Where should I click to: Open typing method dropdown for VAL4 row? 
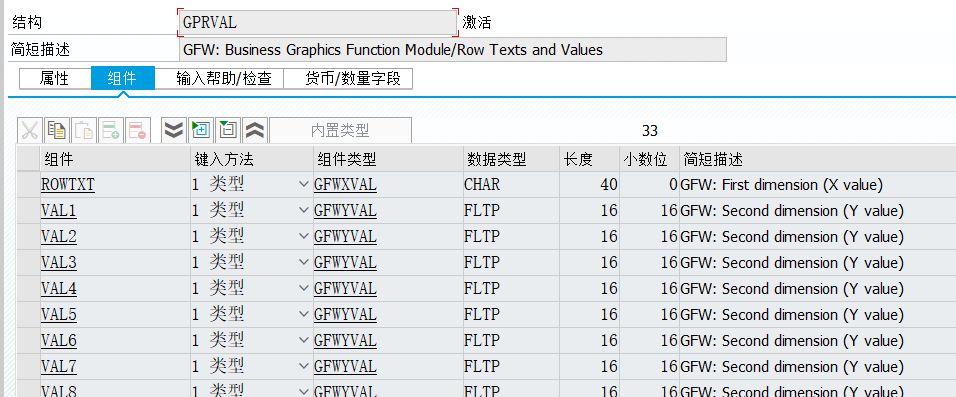pos(304,288)
